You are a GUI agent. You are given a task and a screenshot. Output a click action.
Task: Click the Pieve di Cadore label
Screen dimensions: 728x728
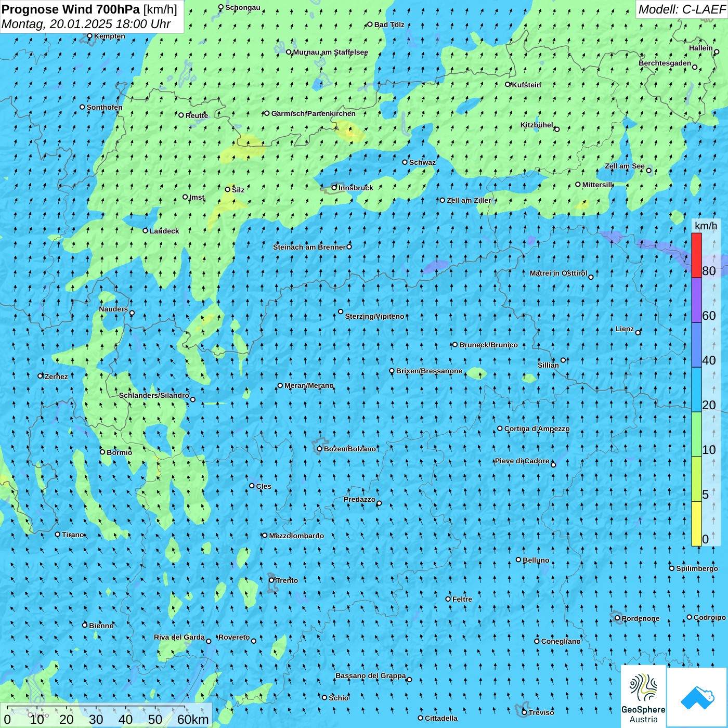coord(522,461)
